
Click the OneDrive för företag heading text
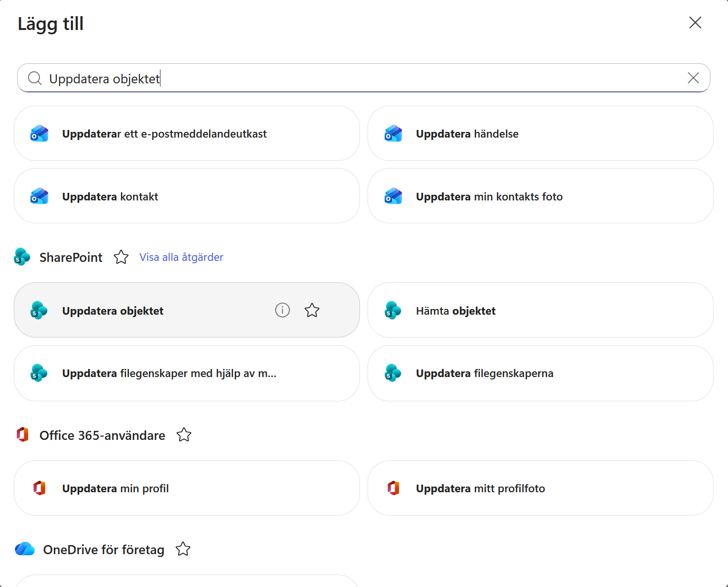pyautogui.click(x=104, y=549)
